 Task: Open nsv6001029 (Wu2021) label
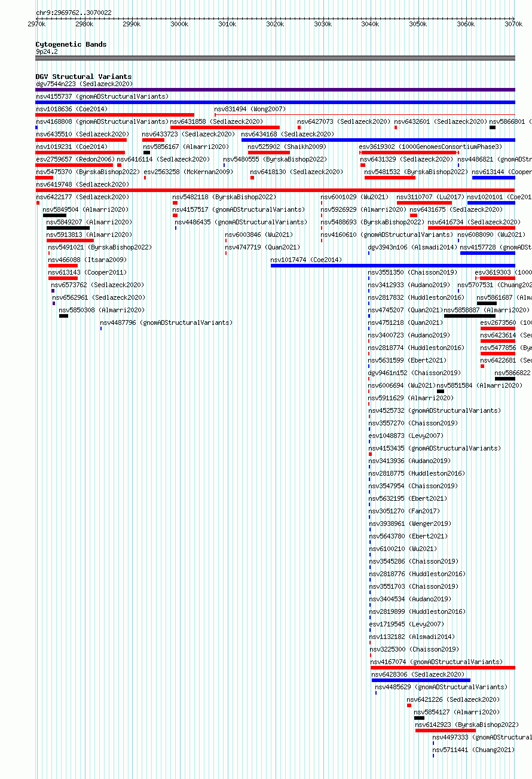pyautogui.click(x=354, y=197)
